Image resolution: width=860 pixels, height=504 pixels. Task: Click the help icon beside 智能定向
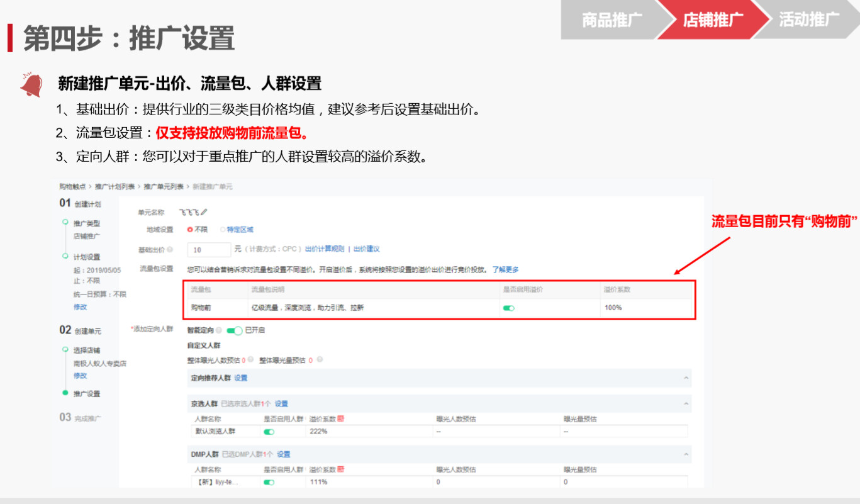click(218, 330)
